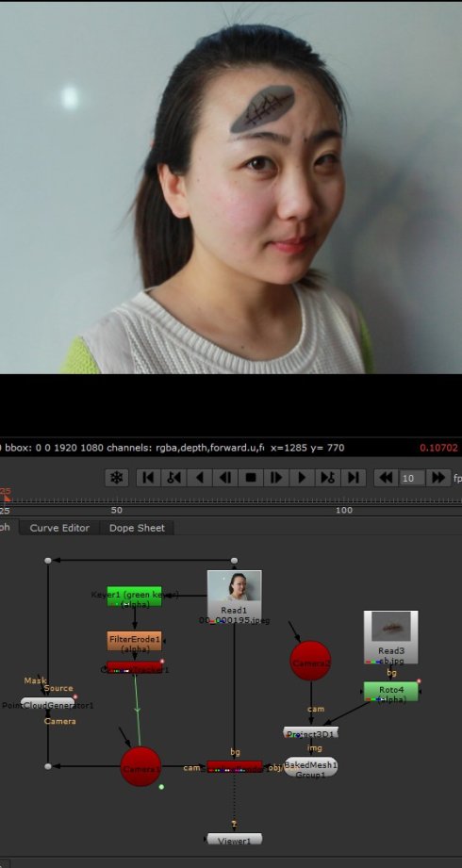The image size is (462, 868).
Task: Switch to the Curve Editor tab
Action: coord(59,528)
